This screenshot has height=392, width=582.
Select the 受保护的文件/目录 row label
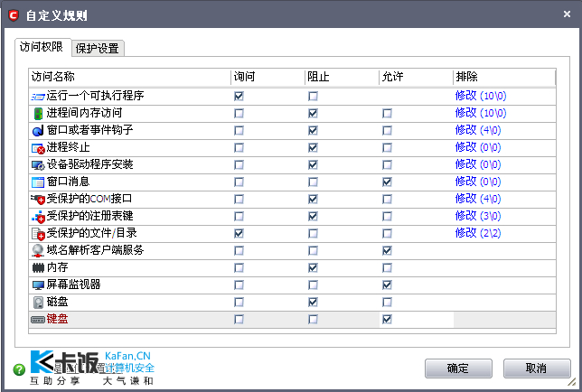point(91,233)
